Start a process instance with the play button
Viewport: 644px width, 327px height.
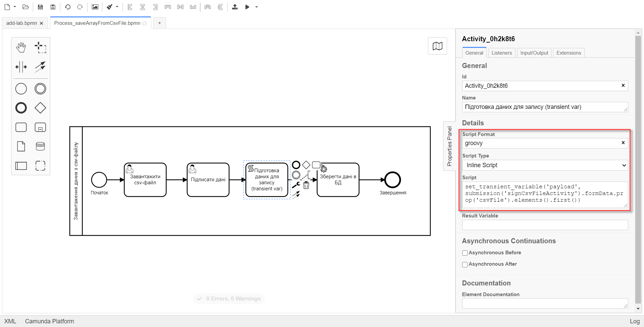pyautogui.click(x=247, y=7)
